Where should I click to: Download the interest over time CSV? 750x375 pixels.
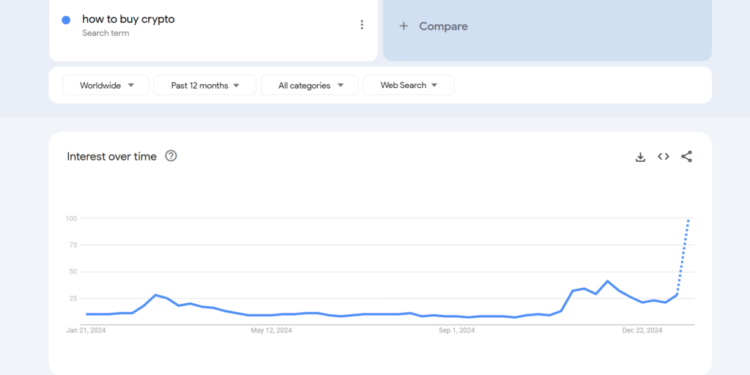[x=640, y=157]
